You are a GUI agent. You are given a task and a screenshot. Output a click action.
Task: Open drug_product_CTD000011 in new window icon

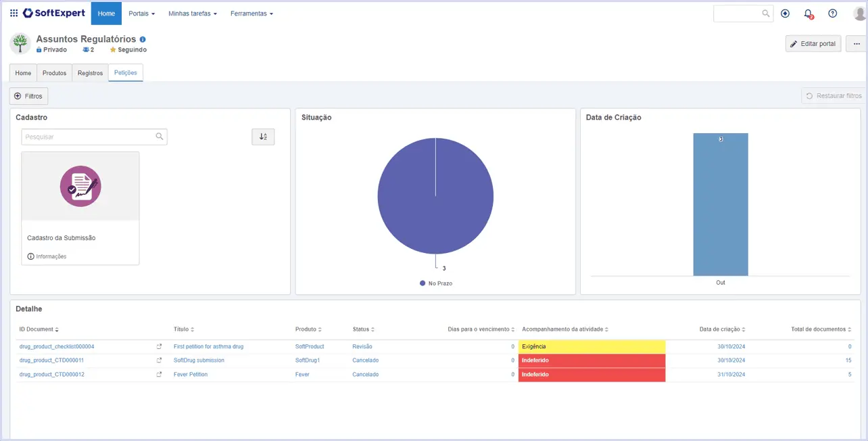click(x=159, y=361)
